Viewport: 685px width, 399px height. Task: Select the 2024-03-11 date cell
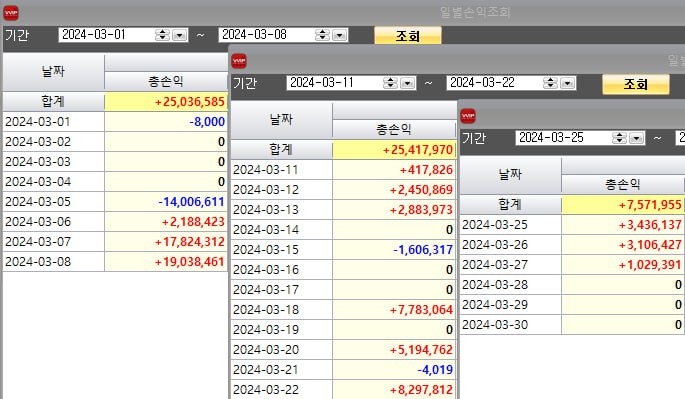pyautogui.click(x=281, y=170)
